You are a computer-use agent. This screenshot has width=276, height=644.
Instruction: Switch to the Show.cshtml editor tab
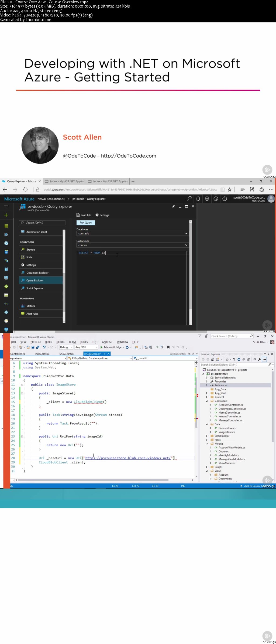point(67,354)
